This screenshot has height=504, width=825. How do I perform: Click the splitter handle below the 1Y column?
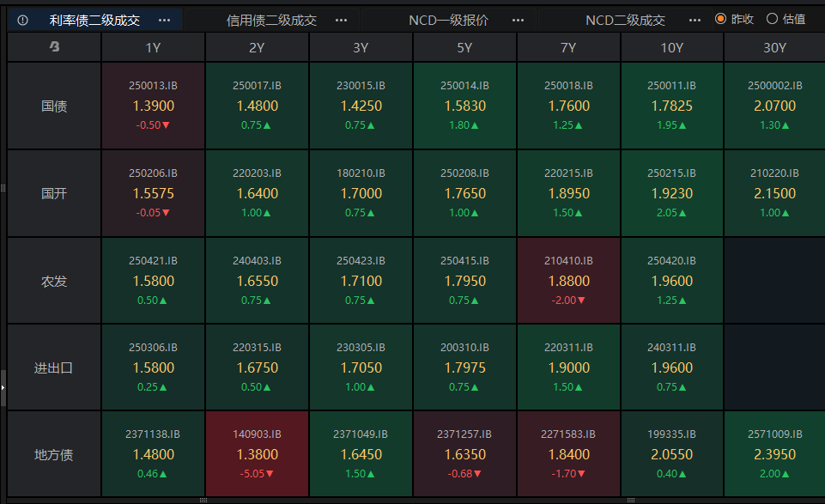click(x=204, y=499)
